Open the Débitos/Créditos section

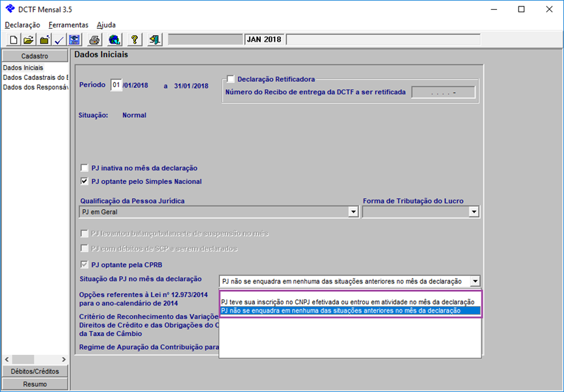click(35, 371)
